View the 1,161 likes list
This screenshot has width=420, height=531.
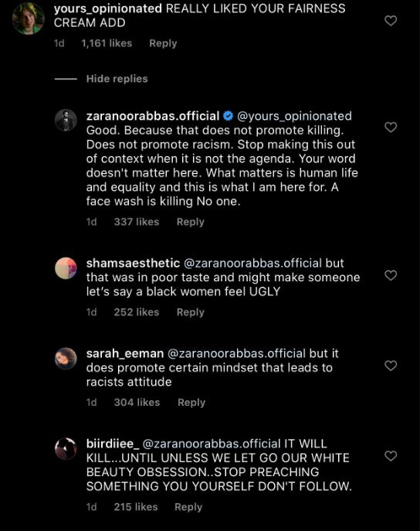[x=107, y=43]
